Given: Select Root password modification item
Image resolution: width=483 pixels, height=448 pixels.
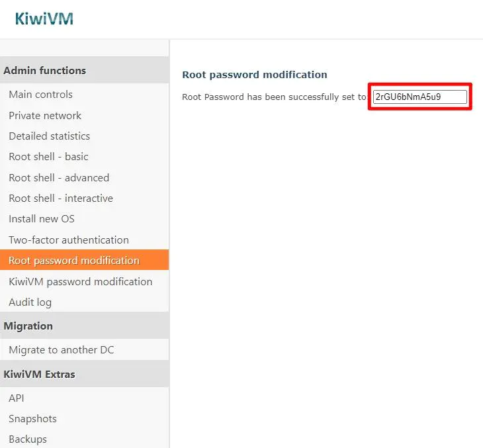Looking at the screenshot, I should 74,261.
